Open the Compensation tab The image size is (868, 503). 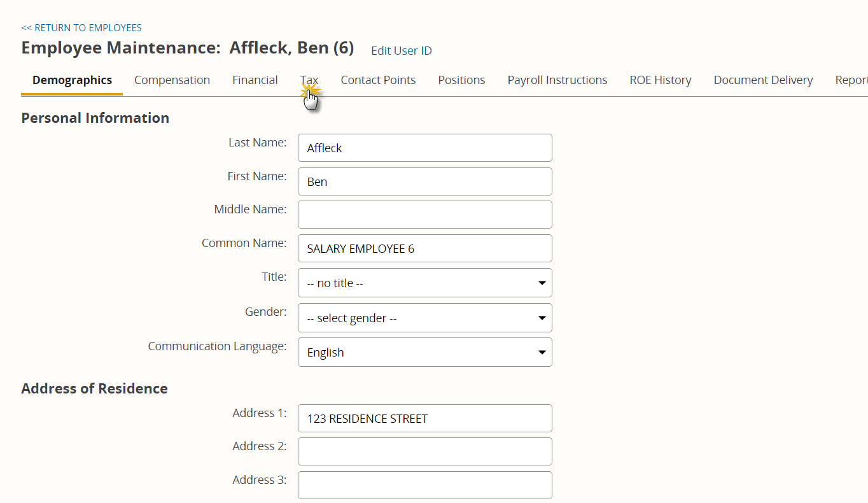(172, 80)
